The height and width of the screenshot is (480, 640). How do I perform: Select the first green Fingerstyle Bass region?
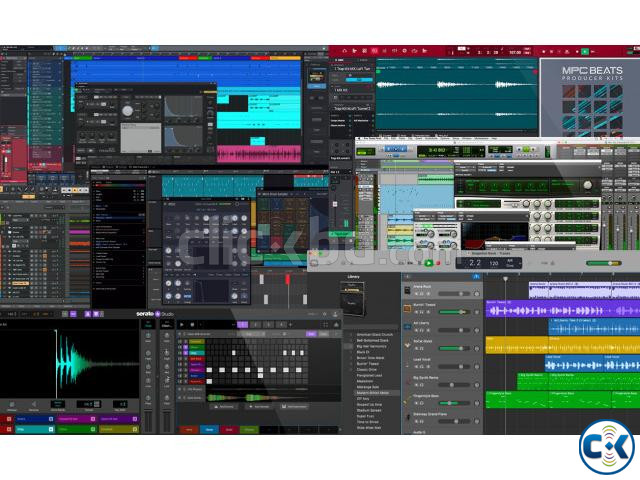click(x=516, y=400)
